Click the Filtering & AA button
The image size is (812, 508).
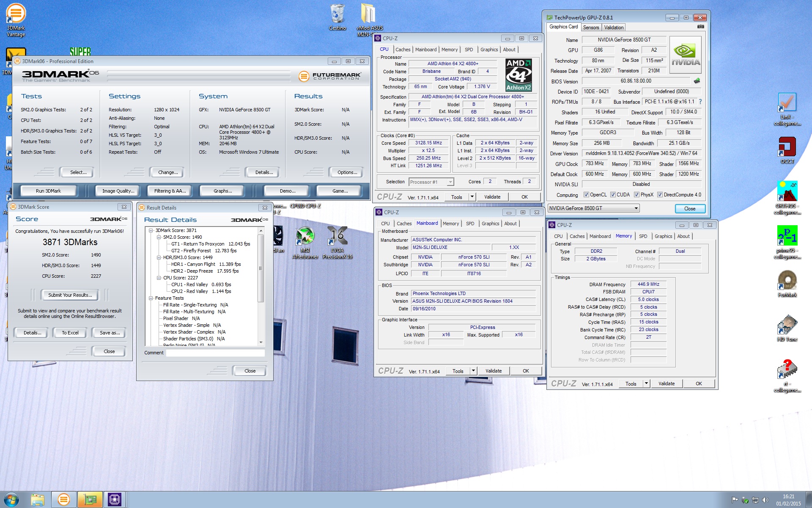[x=170, y=191]
